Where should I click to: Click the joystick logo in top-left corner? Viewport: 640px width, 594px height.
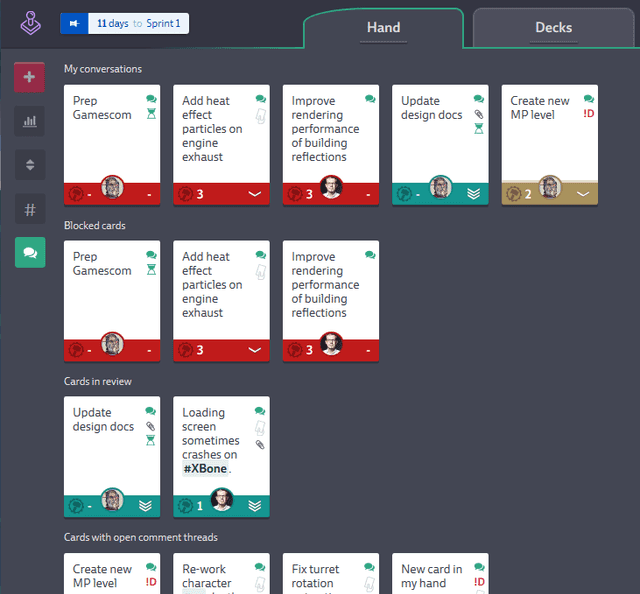[x=30, y=22]
